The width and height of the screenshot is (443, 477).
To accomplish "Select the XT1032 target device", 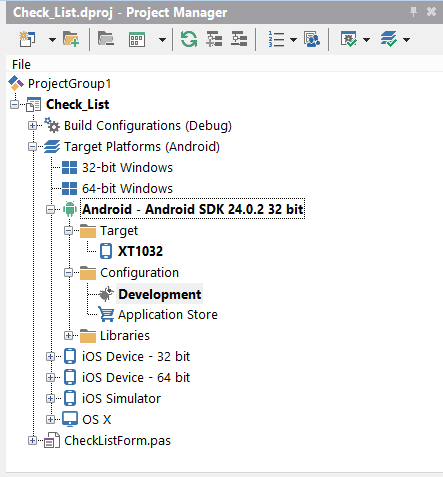I will pos(140,251).
